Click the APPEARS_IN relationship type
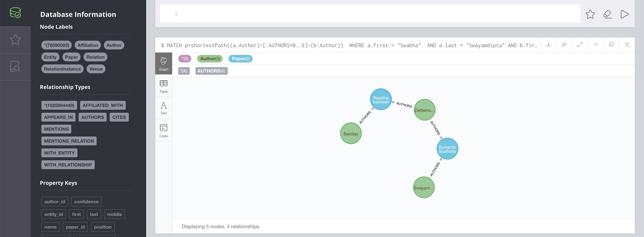 58,117
